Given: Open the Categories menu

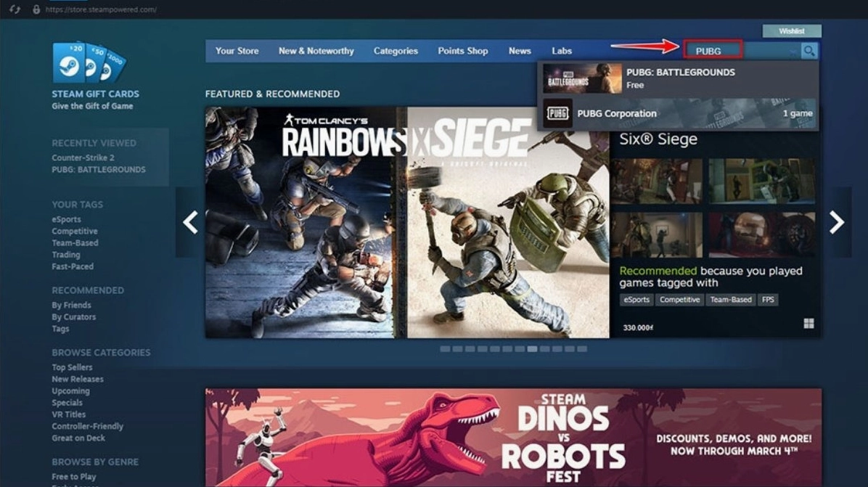Looking at the screenshot, I should click(x=396, y=51).
